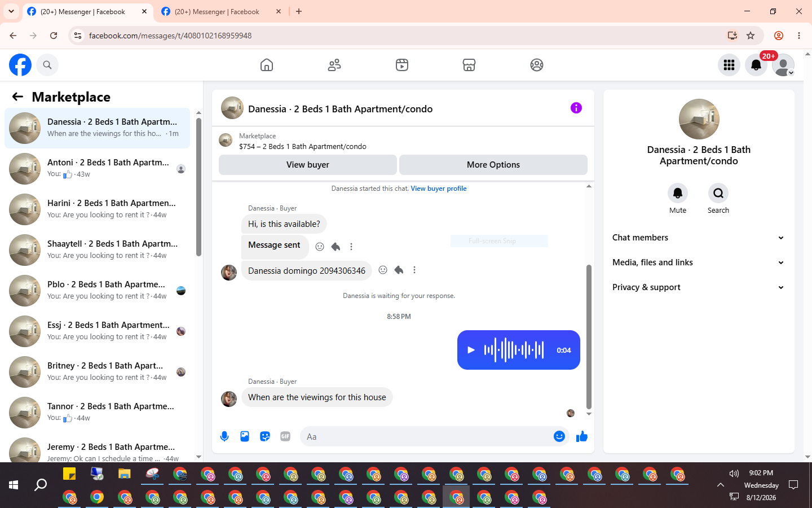Expand Chat members section
The width and height of the screenshot is (812, 508).
699,238
